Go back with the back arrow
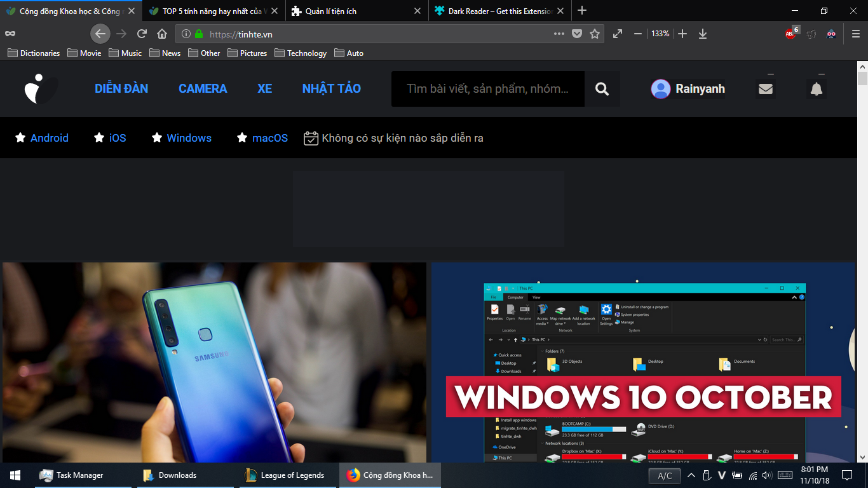Screen dimensions: 868x488 (x=100, y=34)
